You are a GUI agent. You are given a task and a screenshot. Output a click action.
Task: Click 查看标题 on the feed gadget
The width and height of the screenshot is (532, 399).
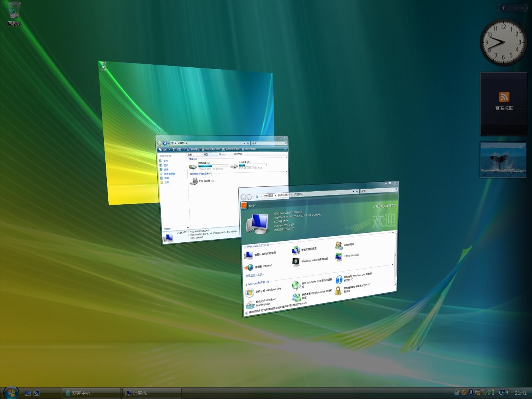pyautogui.click(x=504, y=108)
